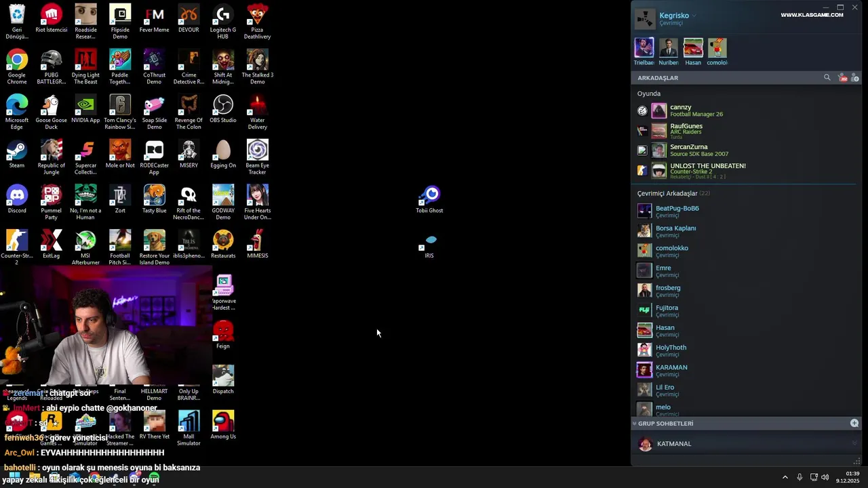Open chat with Borsa Kaplanı
The width and height of the screenshot is (868, 488).
pyautogui.click(x=746, y=230)
